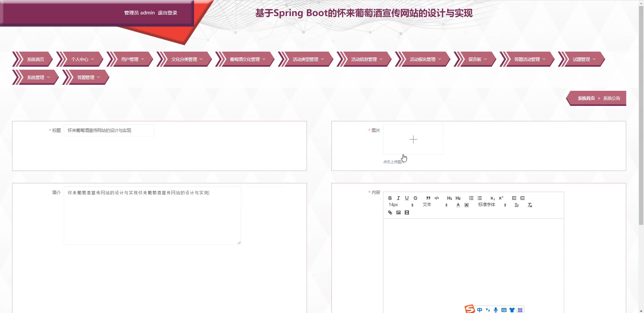644x313 pixels.
Task: Click inside the 简介 textarea
Action: [x=152, y=215]
